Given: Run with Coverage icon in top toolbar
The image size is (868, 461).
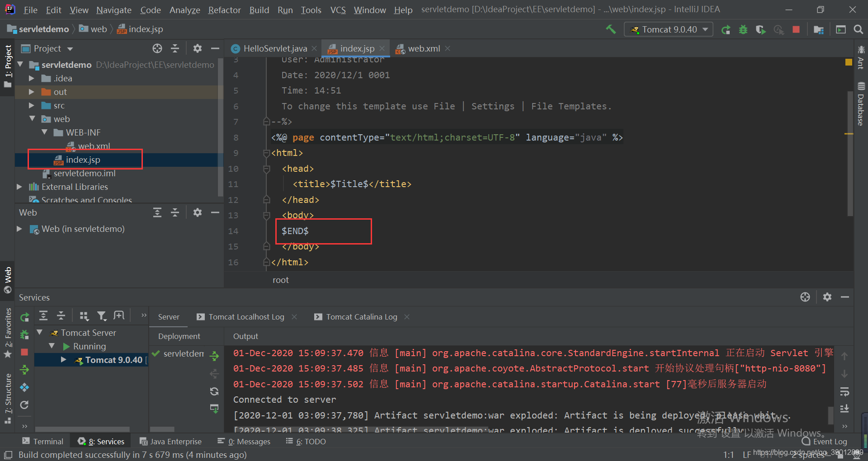Looking at the screenshot, I should [761, 30].
